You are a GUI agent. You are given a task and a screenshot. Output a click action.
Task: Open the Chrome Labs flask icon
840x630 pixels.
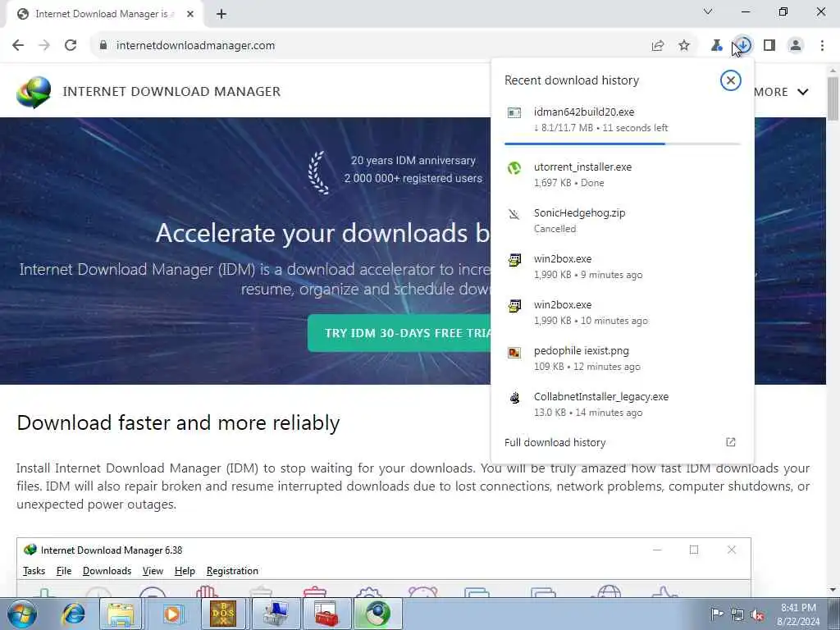coord(716,46)
